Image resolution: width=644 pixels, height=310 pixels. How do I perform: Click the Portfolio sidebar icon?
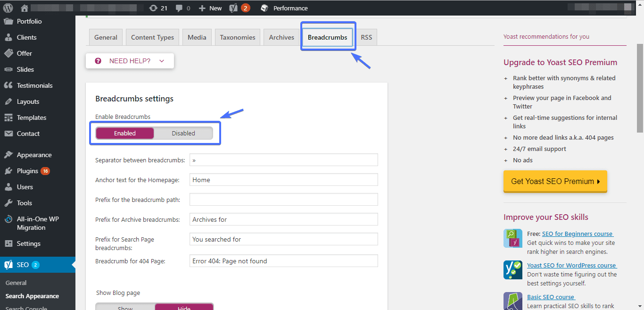(x=8, y=21)
